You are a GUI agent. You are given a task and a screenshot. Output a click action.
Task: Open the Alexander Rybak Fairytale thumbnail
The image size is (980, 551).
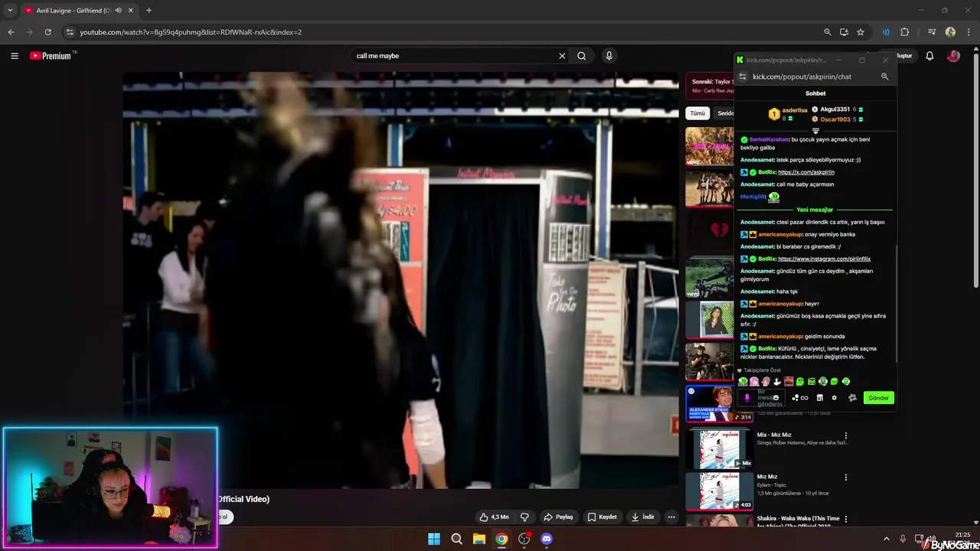[720, 403]
